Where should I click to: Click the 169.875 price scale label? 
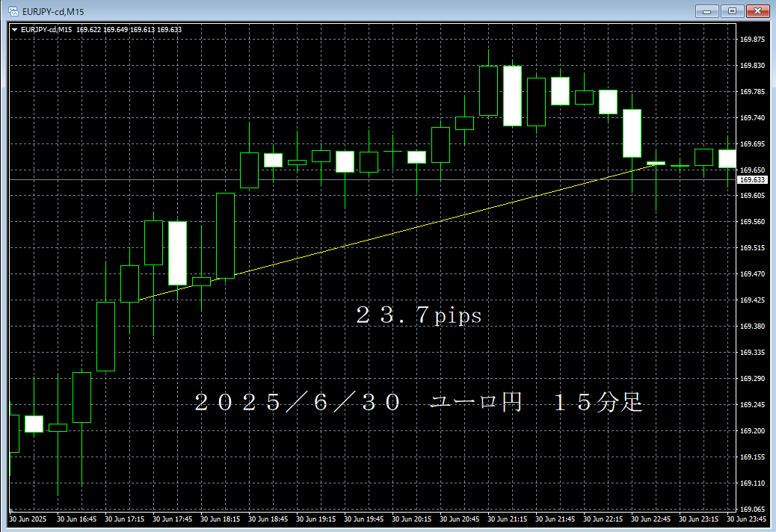[x=751, y=39]
